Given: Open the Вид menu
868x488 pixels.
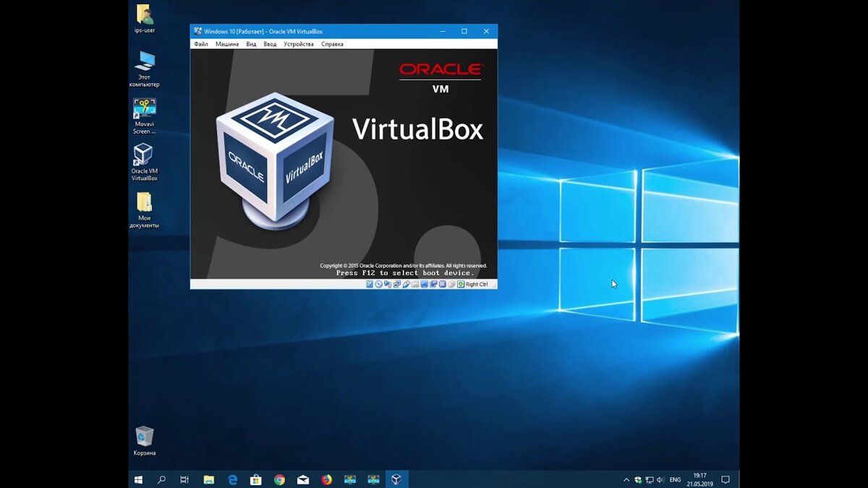Looking at the screenshot, I should pos(251,44).
